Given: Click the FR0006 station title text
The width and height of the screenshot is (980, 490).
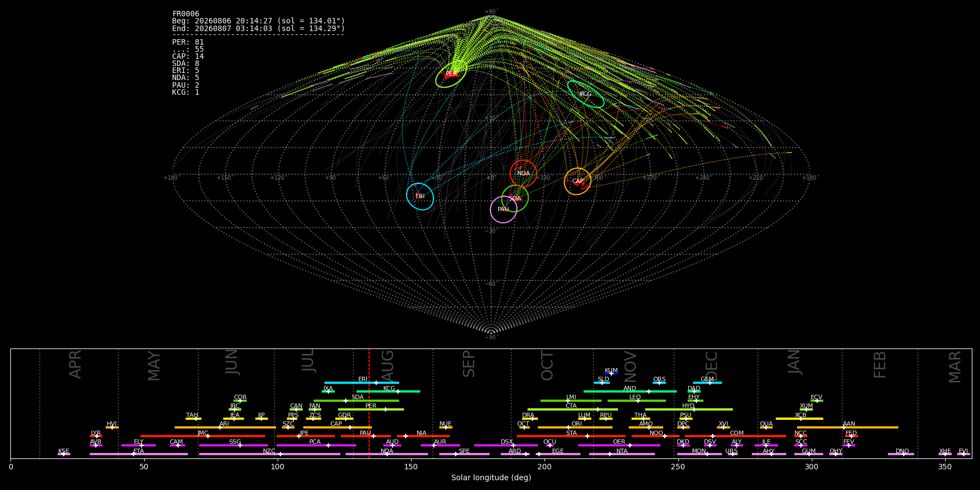Looking at the screenshot, I should (x=186, y=14).
